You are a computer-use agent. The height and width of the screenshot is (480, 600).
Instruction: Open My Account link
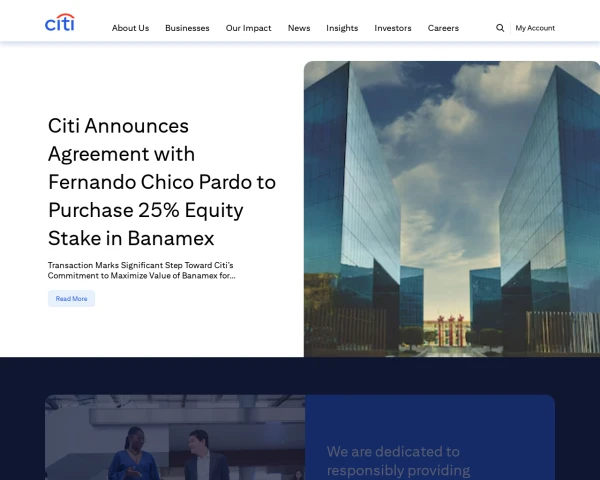click(x=535, y=28)
